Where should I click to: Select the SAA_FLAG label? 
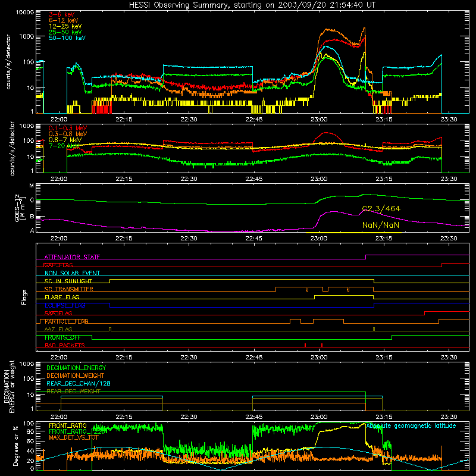click(x=58, y=313)
